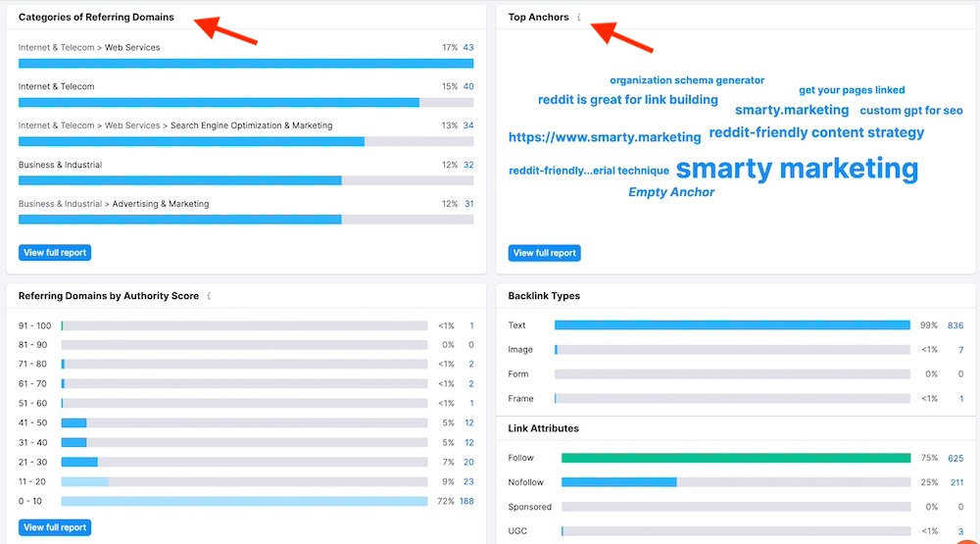Select 'Empty Anchor' in the anchor cloud
Viewport: 980px width, 544px height.
[671, 192]
